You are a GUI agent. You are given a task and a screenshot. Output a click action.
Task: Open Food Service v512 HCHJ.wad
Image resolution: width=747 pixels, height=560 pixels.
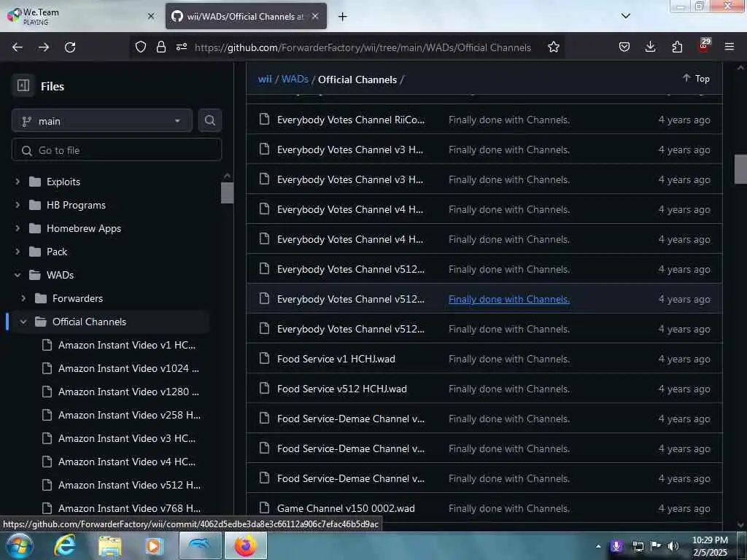pyautogui.click(x=342, y=389)
